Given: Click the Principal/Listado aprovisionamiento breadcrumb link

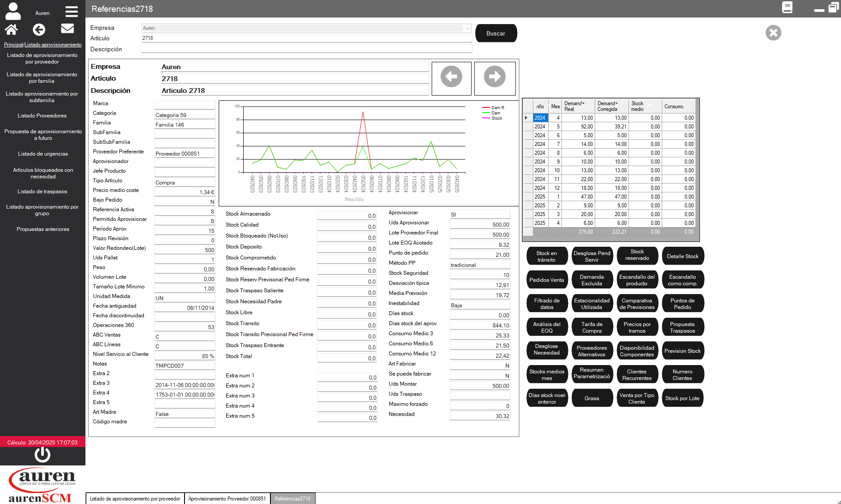Looking at the screenshot, I should tap(43, 45).
